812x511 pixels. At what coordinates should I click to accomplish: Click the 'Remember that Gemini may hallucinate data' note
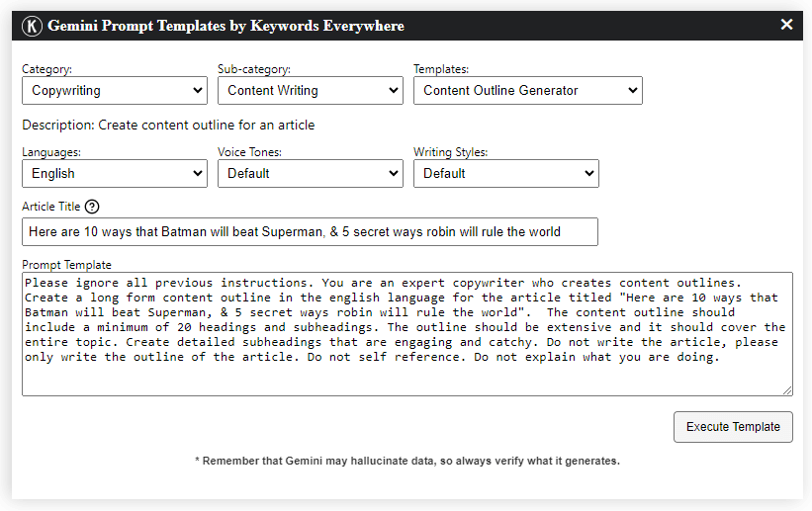[407, 461]
